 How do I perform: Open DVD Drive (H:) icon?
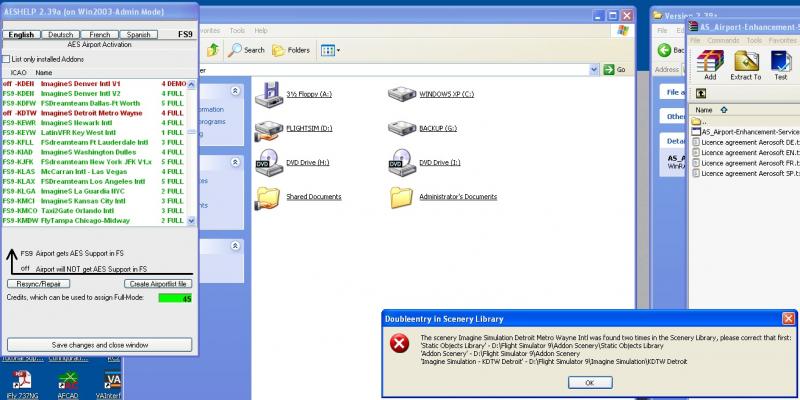tap(269, 163)
